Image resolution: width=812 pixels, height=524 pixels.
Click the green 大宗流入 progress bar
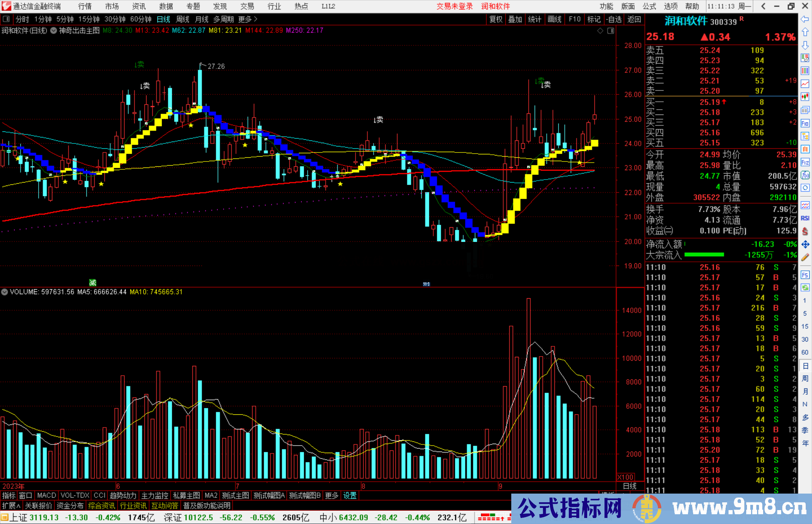click(x=704, y=255)
